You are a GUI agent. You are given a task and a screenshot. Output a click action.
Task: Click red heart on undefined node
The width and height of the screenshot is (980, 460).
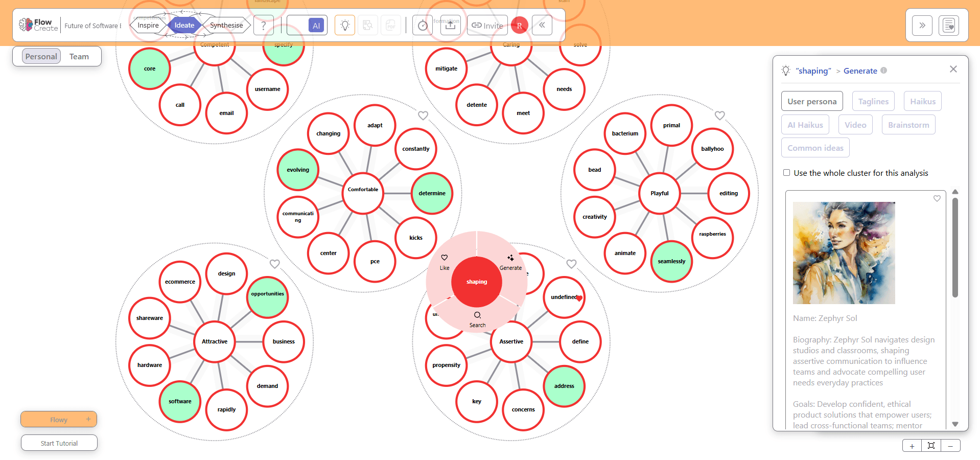[579, 298]
